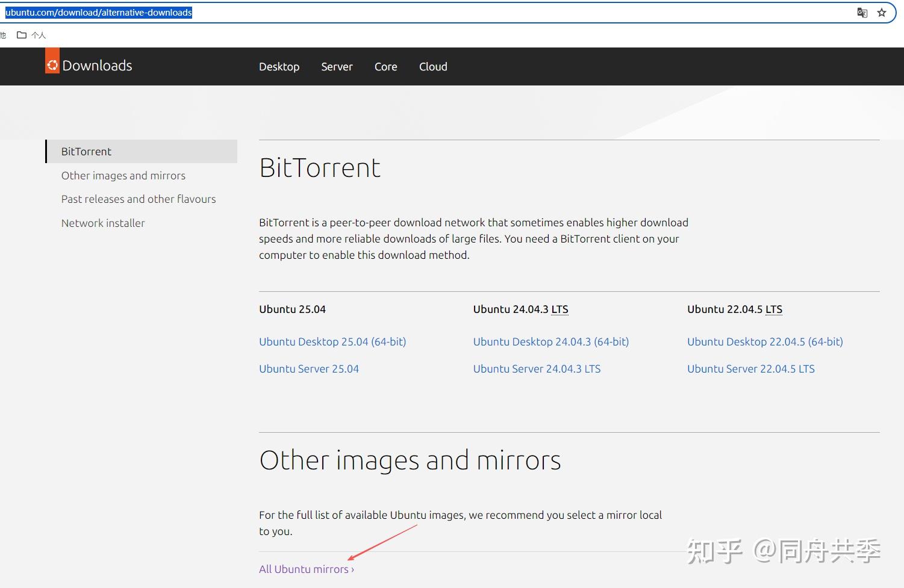Open Past releases and other flavours
The height and width of the screenshot is (588, 904).
click(x=139, y=199)
